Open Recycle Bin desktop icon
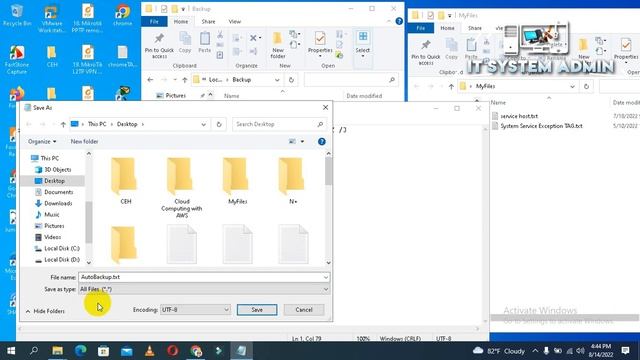Viewport: 640px width, 360px height. pyautogui.click(x=16, y=16)
